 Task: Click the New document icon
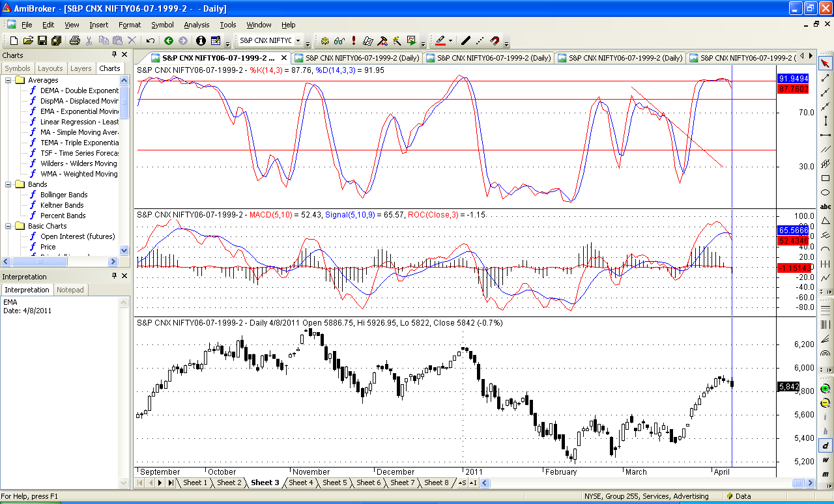pyautogui.click(x=14, y=40)
